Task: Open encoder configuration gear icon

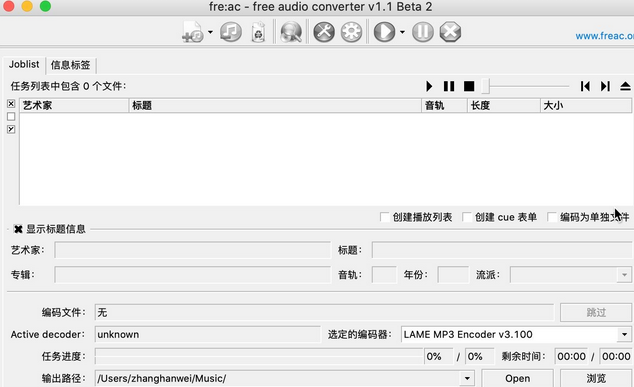Action: pyautogui.click(x=351, y=32)
